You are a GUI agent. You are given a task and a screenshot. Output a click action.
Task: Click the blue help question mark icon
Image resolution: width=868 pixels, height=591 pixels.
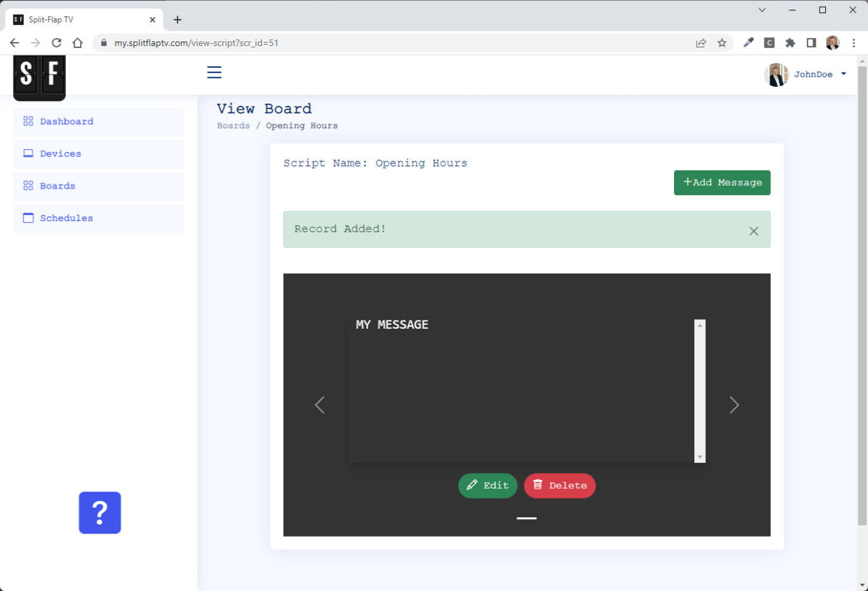pyautogui.click(x=100, y=512)
